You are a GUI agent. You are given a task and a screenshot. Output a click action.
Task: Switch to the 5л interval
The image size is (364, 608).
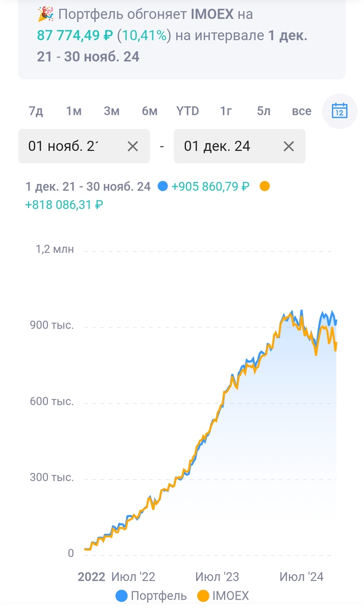264,111
